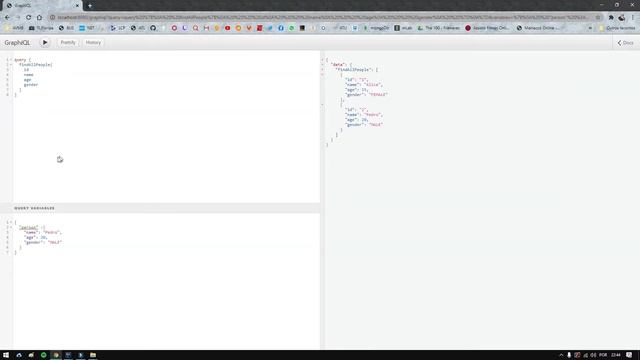640x360 pixels.
Task: Select the GraphiQL browser tab
Action: (x=42, y=6)
